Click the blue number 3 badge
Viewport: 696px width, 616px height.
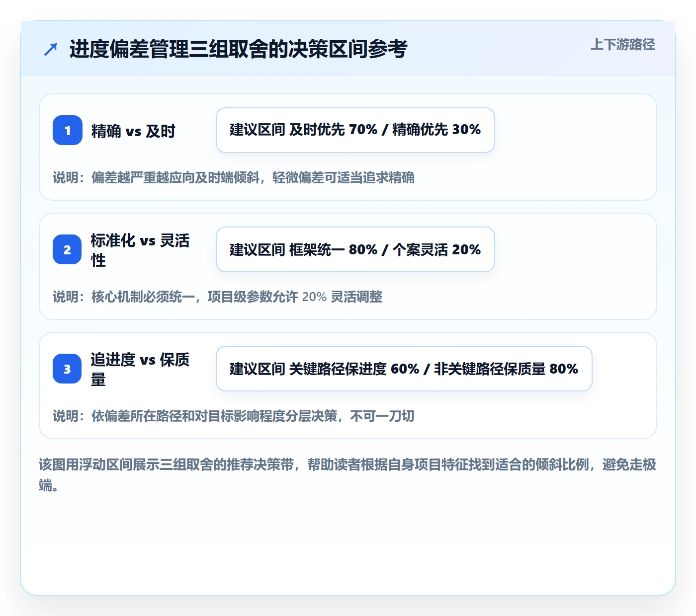(x=67, y=369)
